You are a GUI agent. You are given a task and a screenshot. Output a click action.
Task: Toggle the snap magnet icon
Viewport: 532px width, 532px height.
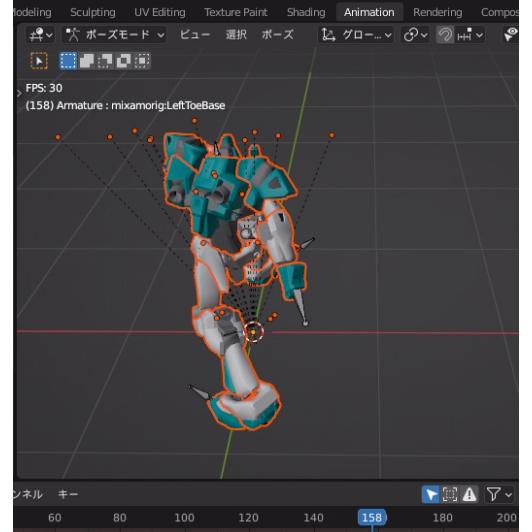445,35
